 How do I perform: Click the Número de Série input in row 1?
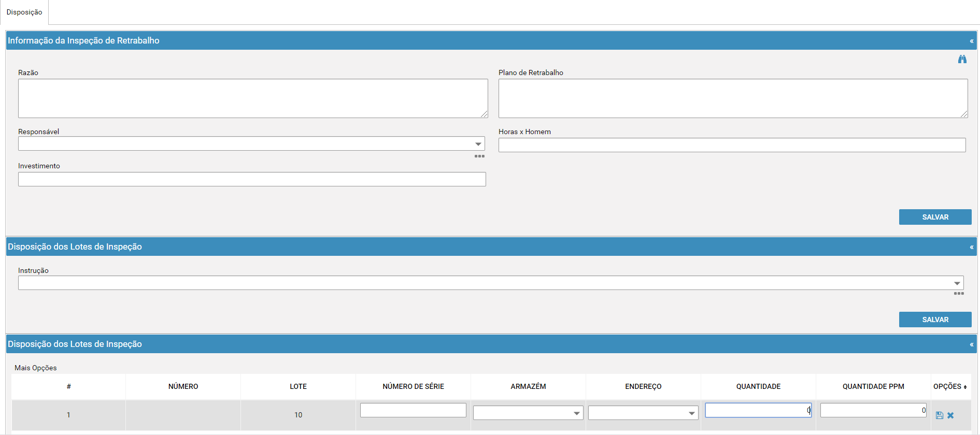(413, 410)
